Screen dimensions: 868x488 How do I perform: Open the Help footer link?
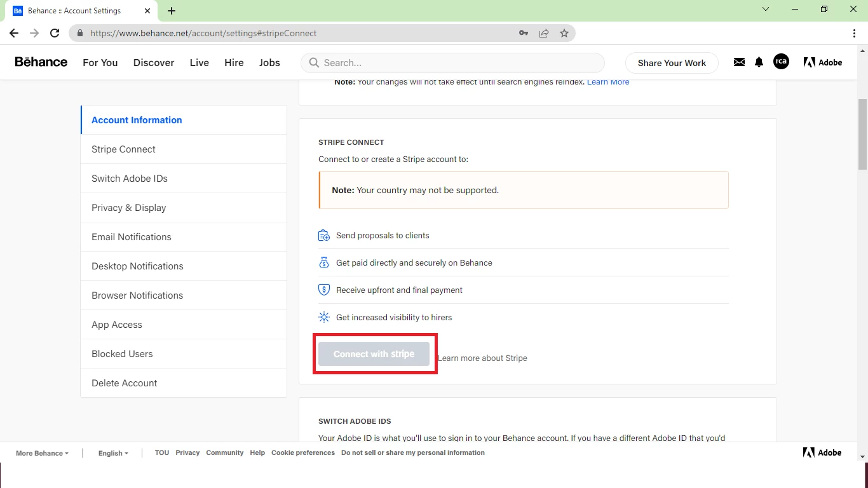[x=257, y=453]
